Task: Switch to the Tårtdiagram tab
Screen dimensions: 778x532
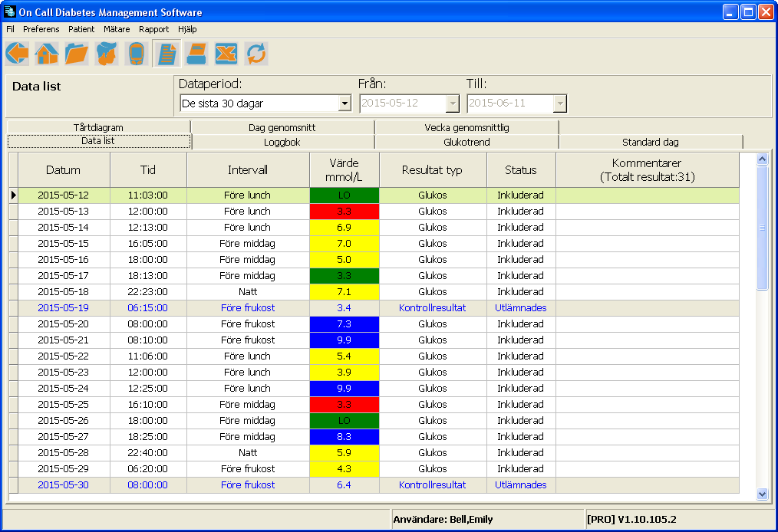Action: 98,127
